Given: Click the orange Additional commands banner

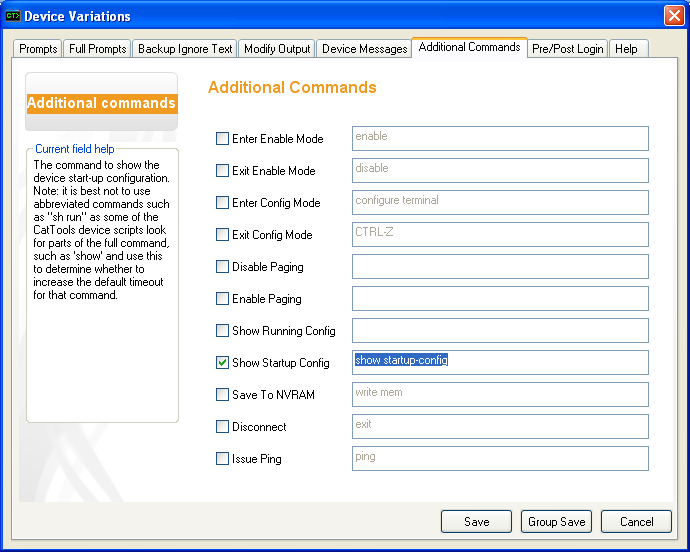Looking at the screenshot, I should pos(102,103).
